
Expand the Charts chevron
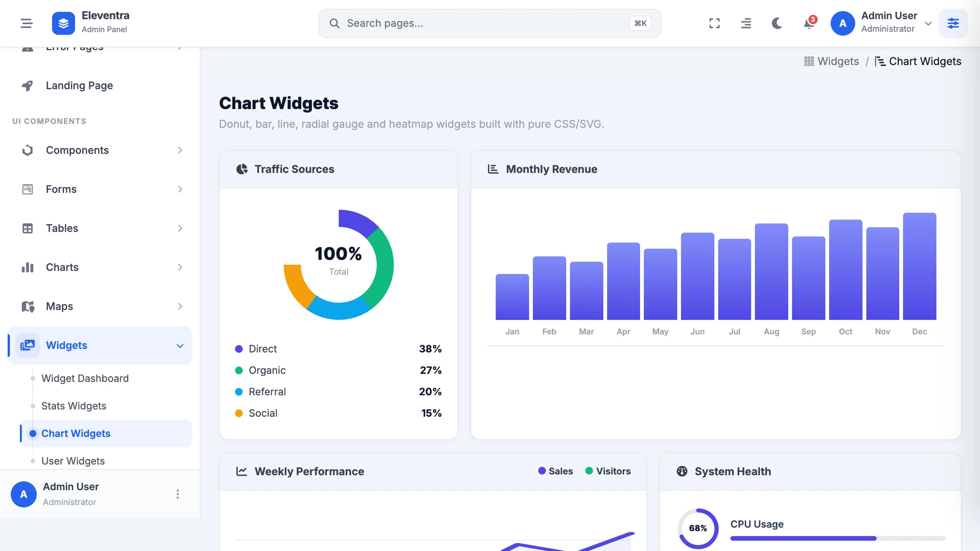(180, 267)
